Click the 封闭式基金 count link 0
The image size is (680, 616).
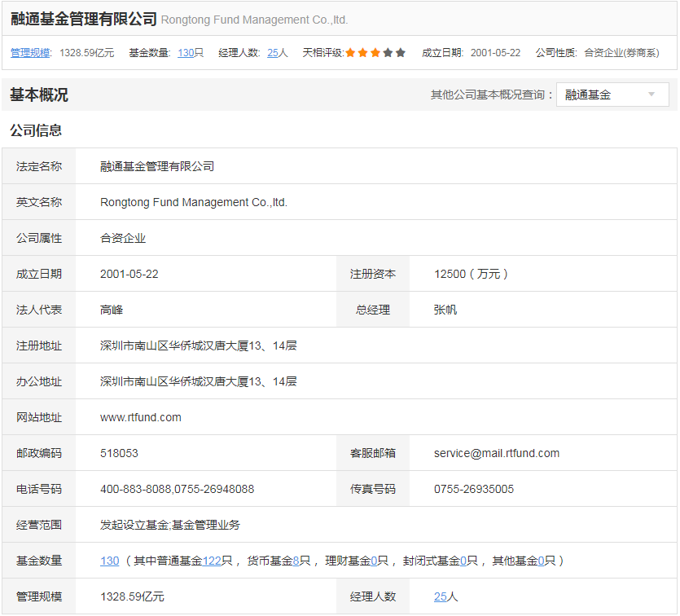(463, 561)
